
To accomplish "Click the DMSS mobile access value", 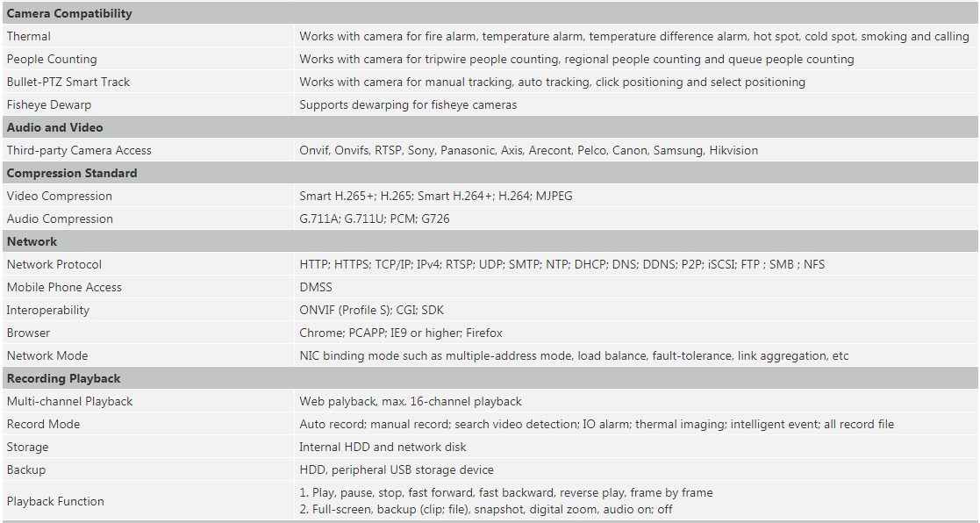I will click(x=316, y=288).
